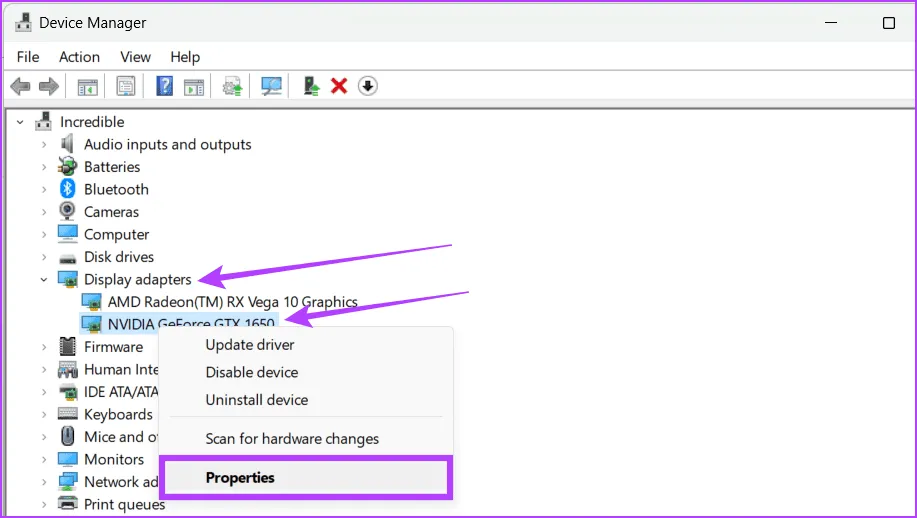Click the Properties toolbar icon
917x518 pixels.
(126, 87)
